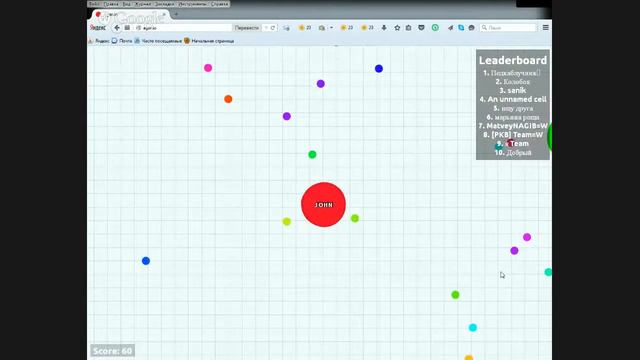Click the Leaderboard heading
640x360 pixels.
pyautogui.click(x=513, y=60)
